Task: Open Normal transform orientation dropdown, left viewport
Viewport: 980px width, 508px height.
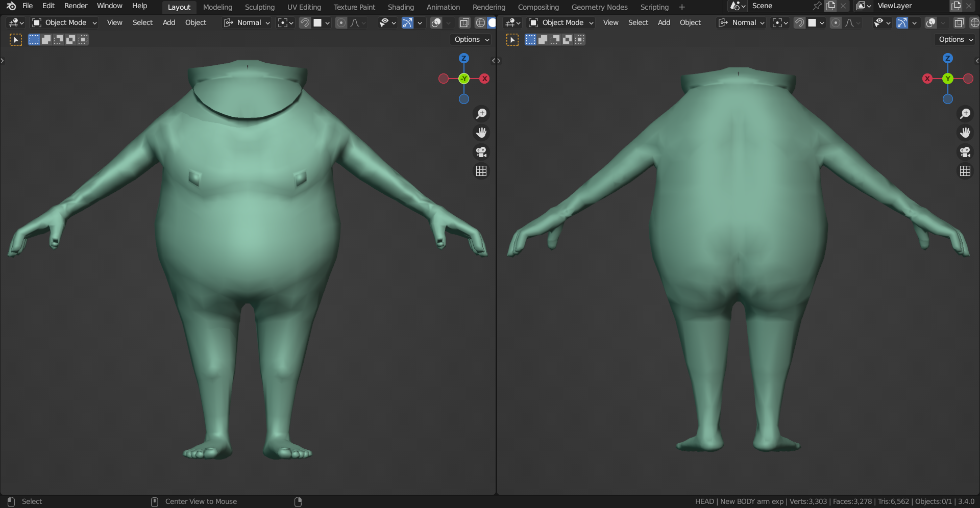Action: [247, 23]
